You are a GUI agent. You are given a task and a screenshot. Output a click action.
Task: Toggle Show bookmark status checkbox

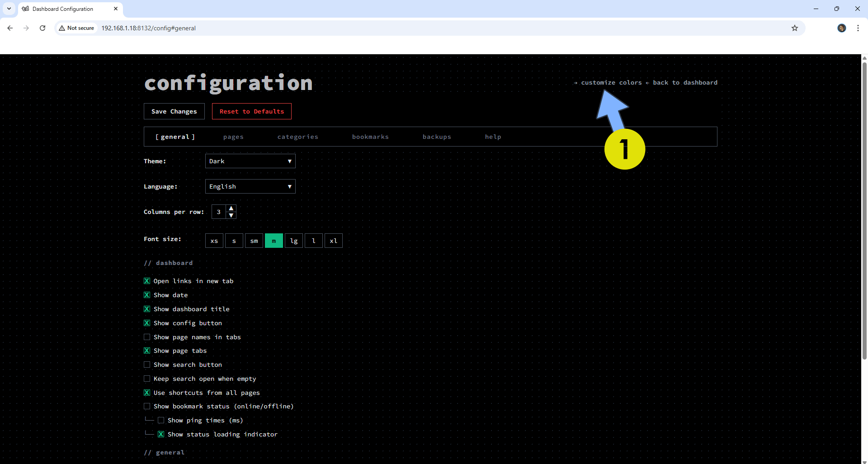coord(147,406)
